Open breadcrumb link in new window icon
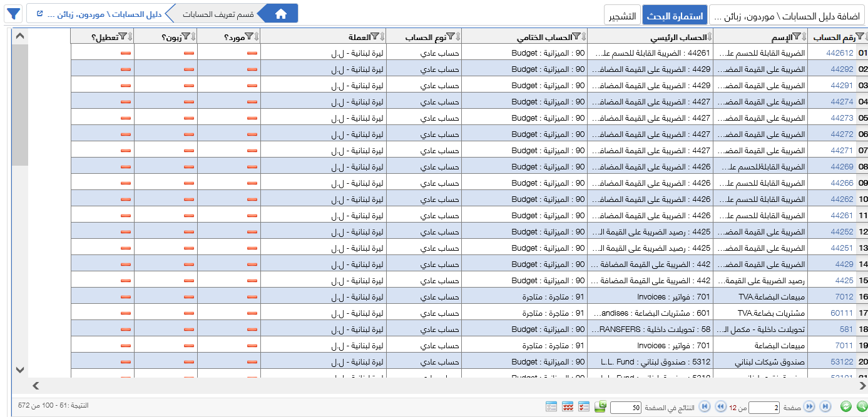 coord(38,13)
